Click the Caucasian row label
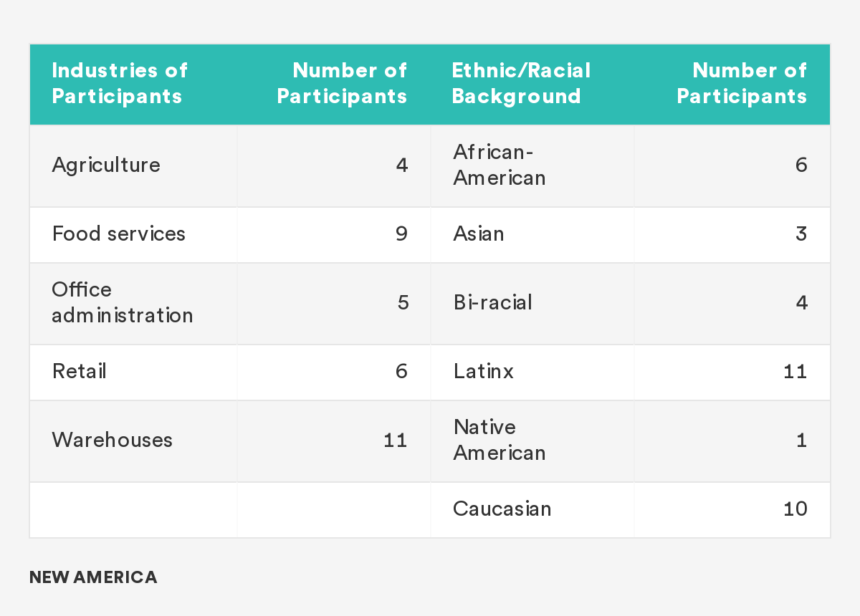 click(x=502, y=509)
